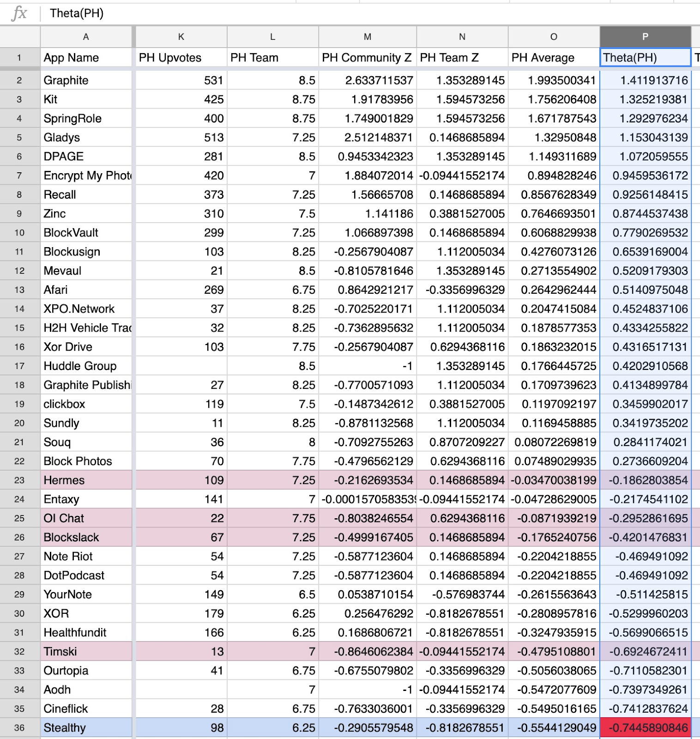Select the Gladys cell

pos(86,137)
